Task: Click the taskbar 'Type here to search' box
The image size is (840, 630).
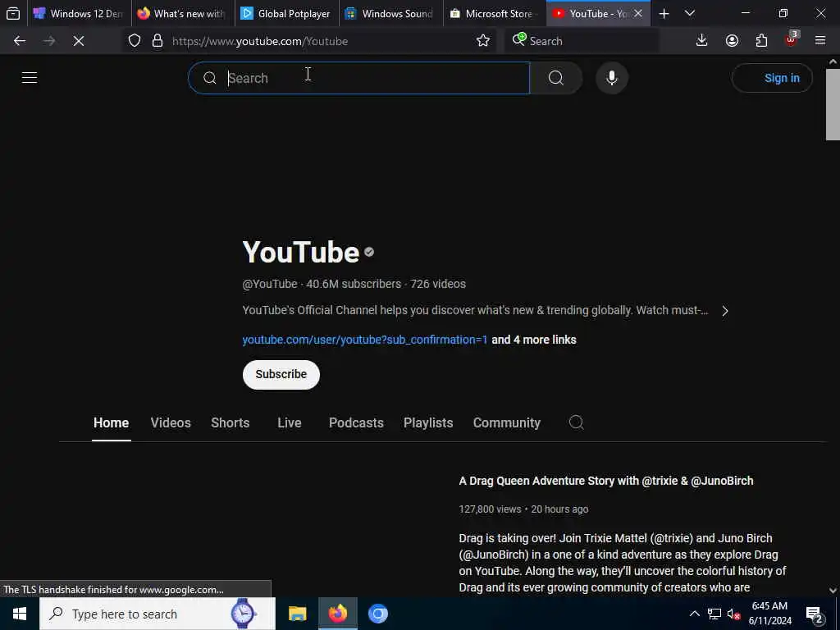Action: (157, 614)
